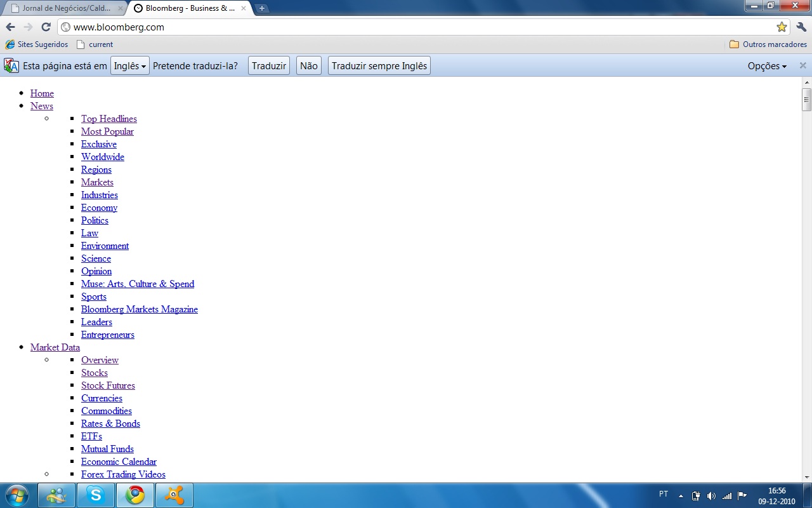Open the Markets link
The image size is (812, 508).
pyautogui.click(x=97, y=182)
